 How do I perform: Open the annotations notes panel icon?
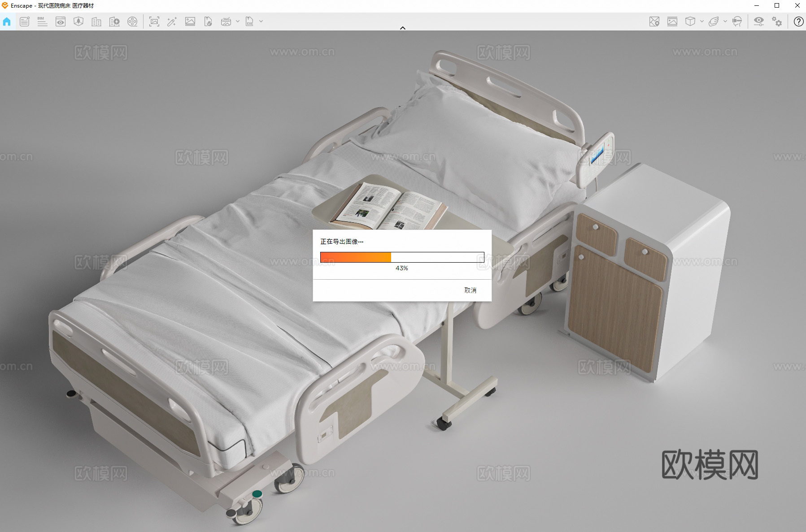coord(25,22)
